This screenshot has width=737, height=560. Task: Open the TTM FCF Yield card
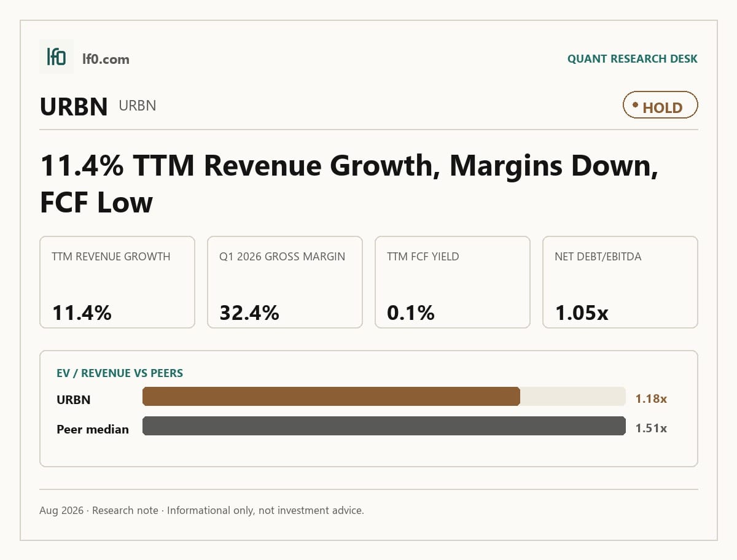coord(453,282)
